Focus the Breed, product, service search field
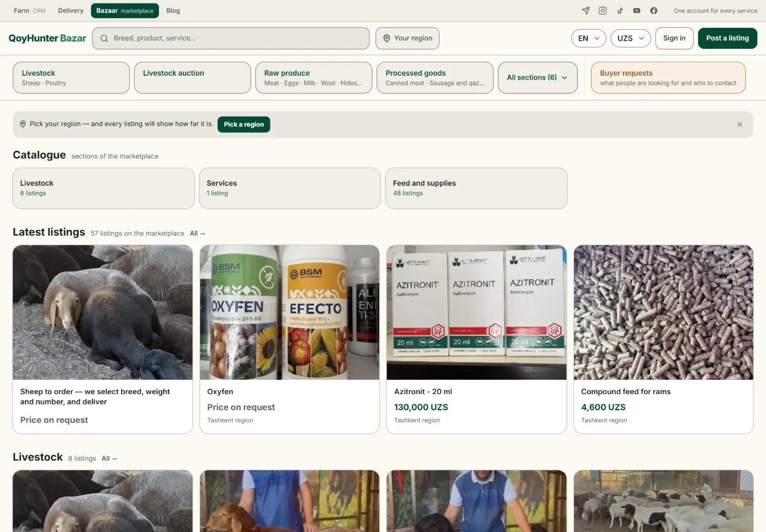 [231, 38]
